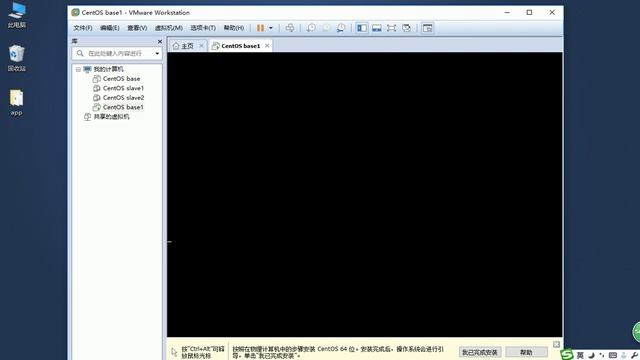Maximize the VMware Workstation window
640x360 pixels.
click(529, 13)
